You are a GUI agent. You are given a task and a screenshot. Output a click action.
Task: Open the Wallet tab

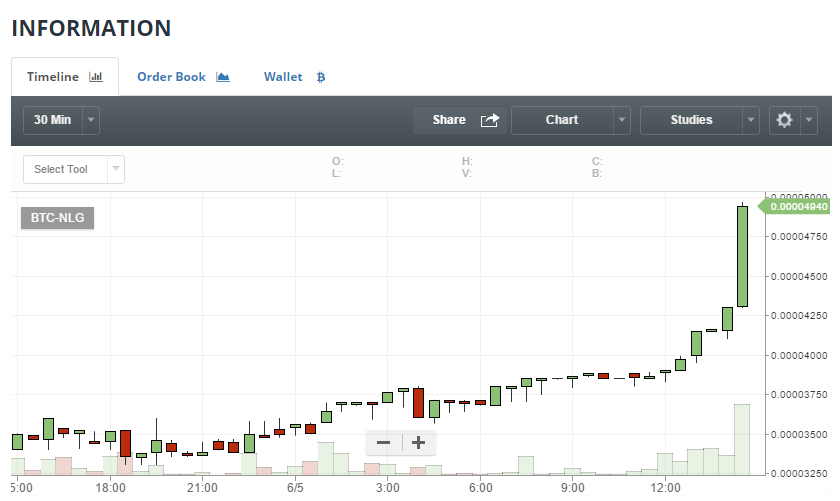click(294, 77)
